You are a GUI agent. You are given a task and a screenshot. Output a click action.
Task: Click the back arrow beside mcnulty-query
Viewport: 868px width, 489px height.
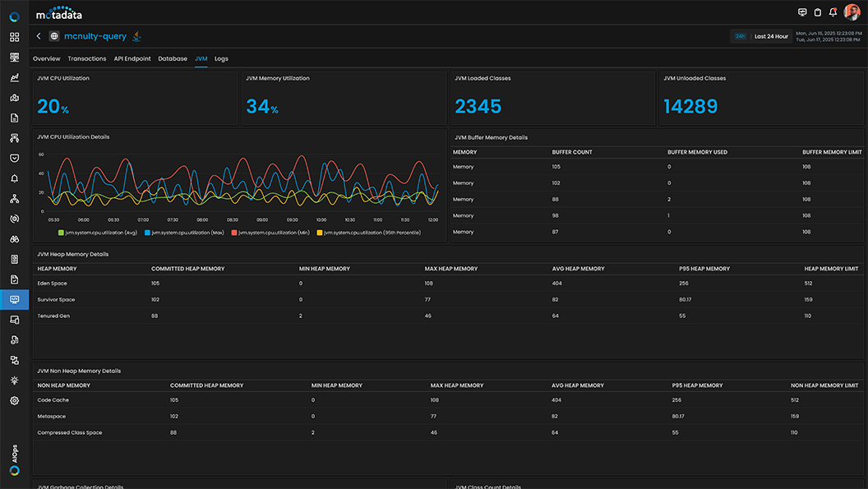(39, 36)
